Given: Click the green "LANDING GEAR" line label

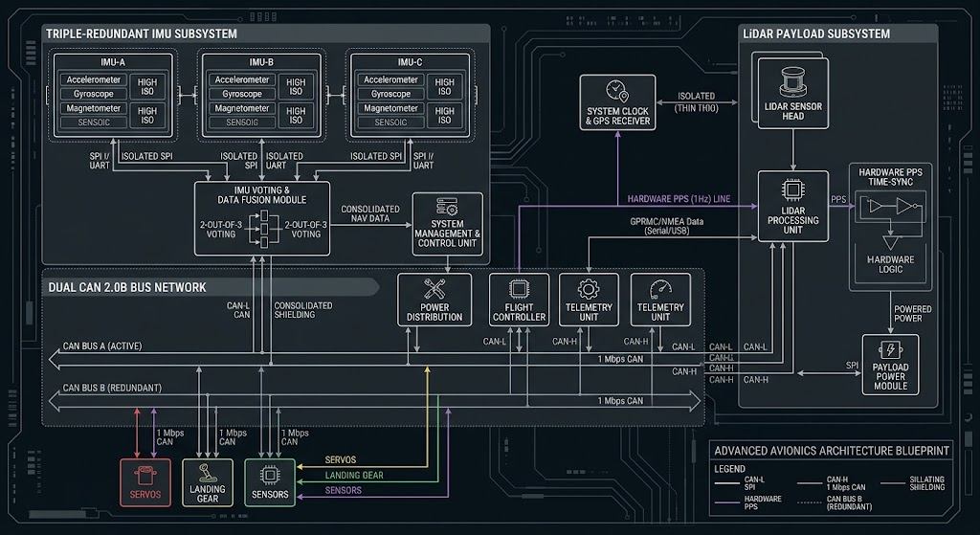Looking at the screenshot, I should [x=354, y=475].
